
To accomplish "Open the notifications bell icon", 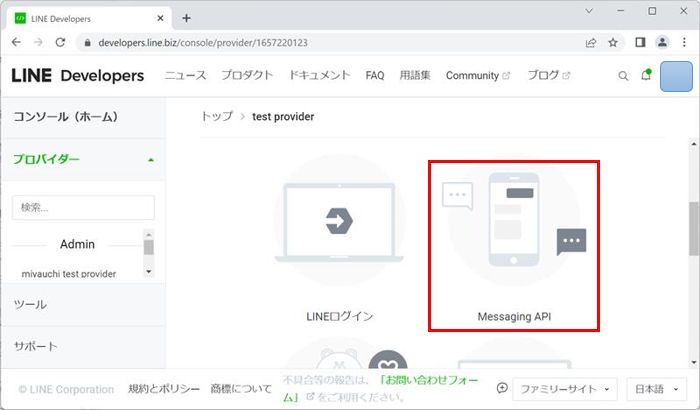I will (646, 75).
